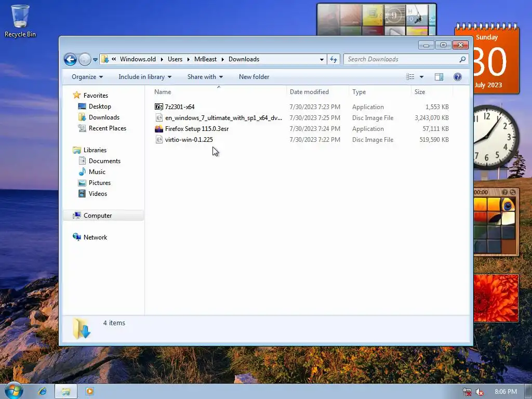The height and width of the screenshot is (399, 532).
Task: Select the 7z2301-x64 file icon
Action: pos(159,107)
